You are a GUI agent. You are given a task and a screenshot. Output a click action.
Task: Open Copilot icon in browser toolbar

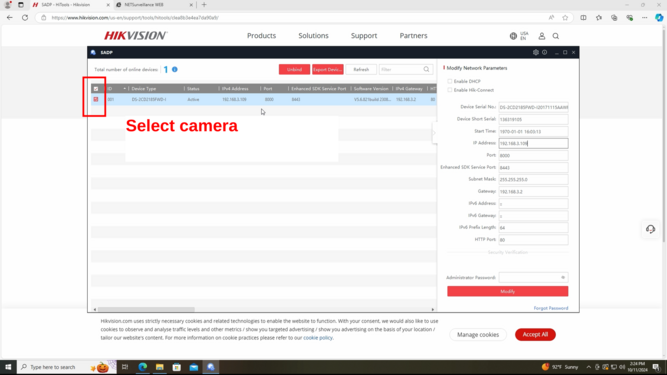(659, 17)
